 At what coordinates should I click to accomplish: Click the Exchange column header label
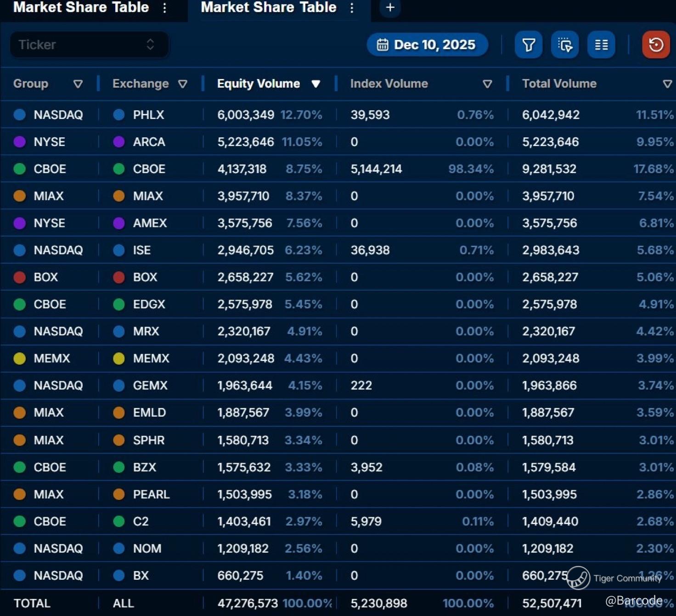(141, 84)
